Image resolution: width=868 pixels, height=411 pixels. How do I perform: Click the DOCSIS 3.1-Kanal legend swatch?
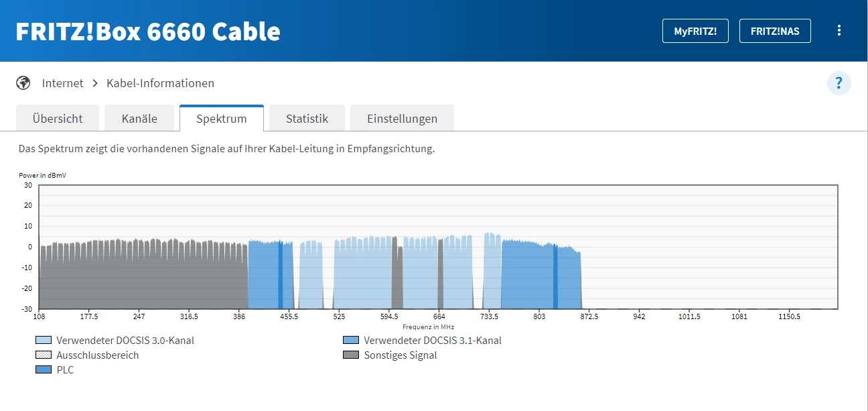click(351, 341)
